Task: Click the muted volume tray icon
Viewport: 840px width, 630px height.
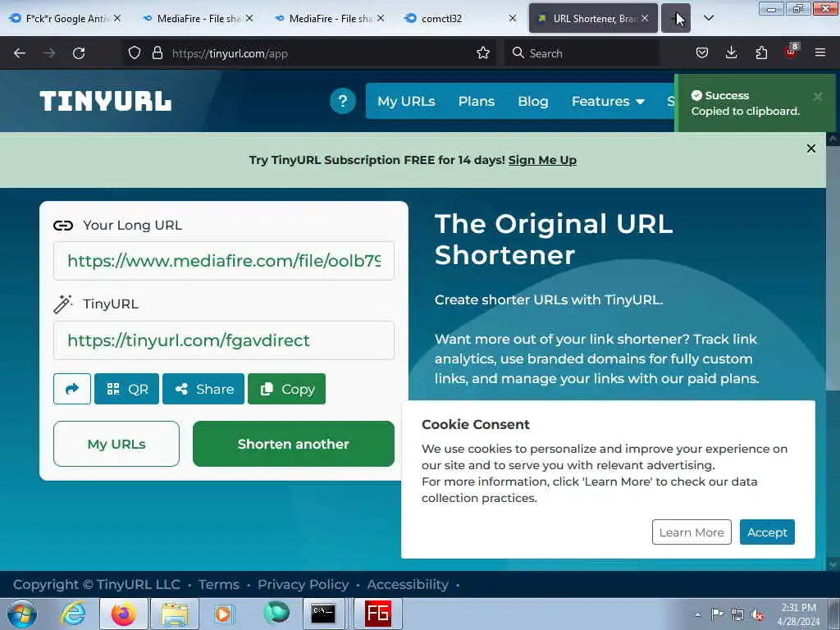Action: (757, 615)
